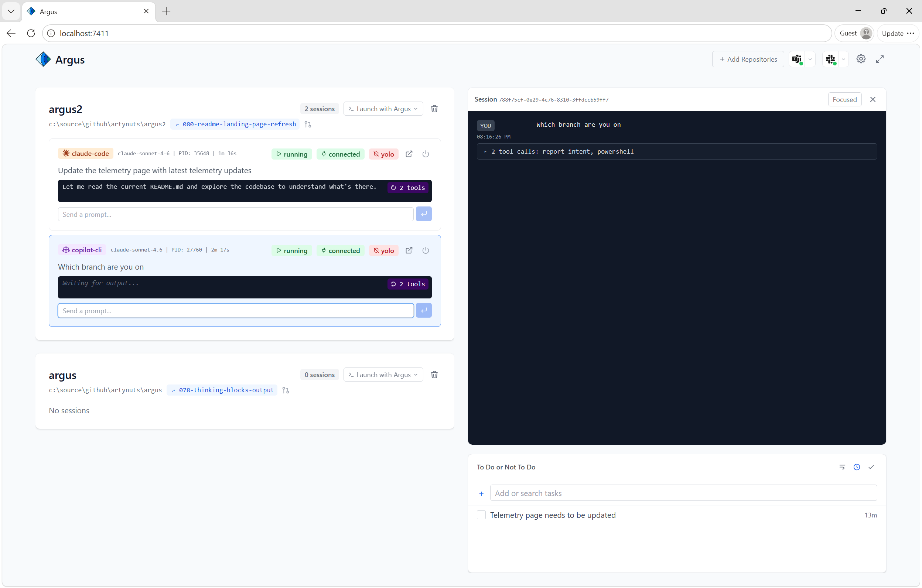Close the session detail panel
The width and height of the screenshot is (922, 588).
click(873, 99)
